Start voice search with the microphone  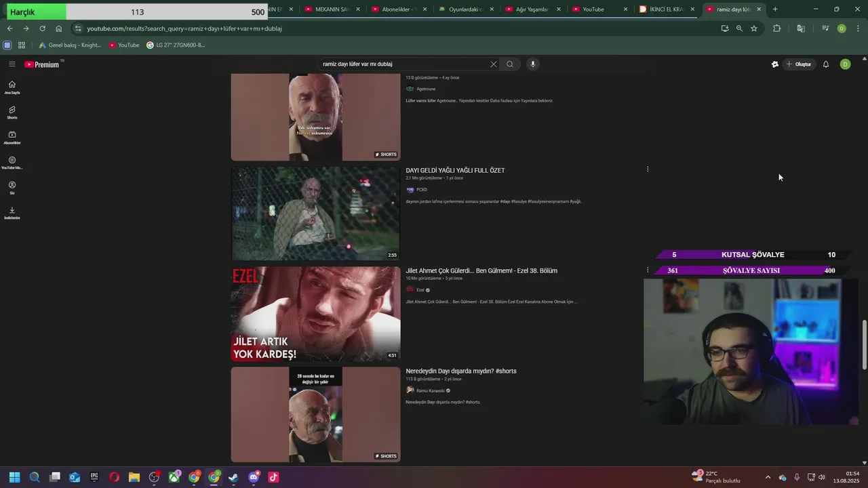tap(533, 64)
